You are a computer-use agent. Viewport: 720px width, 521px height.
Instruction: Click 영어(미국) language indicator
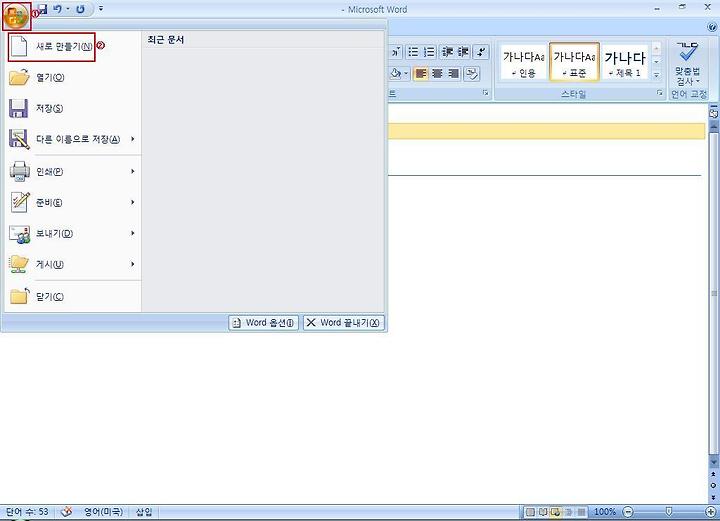(103, 511)
